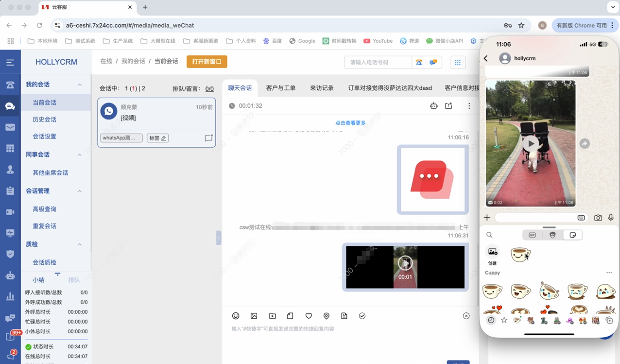Click the message icon next to number field
Image resolution: width=620 pixels, height=364 pixels.
[433, 62]
